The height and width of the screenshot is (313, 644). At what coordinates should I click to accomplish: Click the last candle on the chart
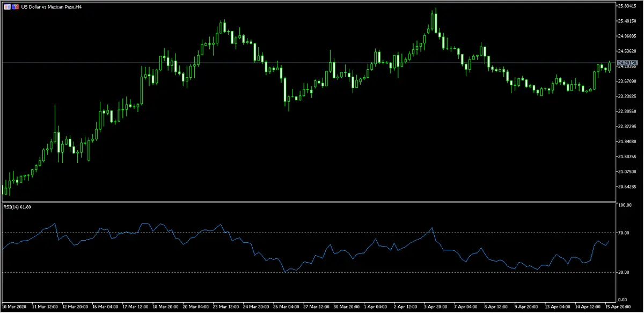[610, 66]
